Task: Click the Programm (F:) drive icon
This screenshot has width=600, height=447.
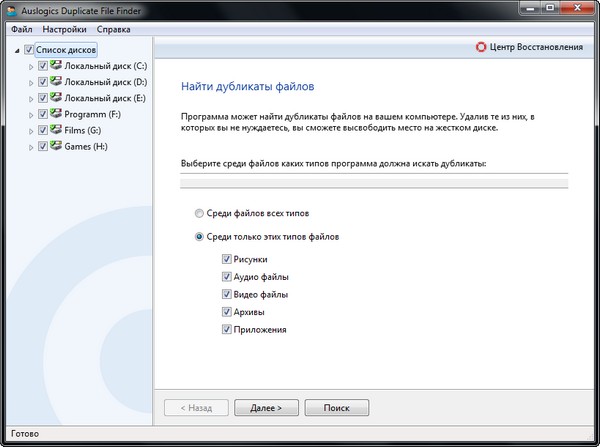Action: click(x=56, y=114)
